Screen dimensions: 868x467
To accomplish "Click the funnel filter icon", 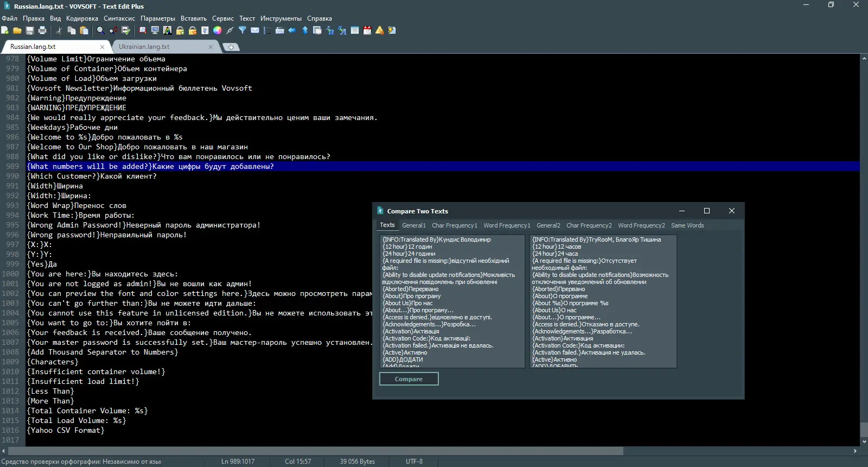I will (242, 30).
